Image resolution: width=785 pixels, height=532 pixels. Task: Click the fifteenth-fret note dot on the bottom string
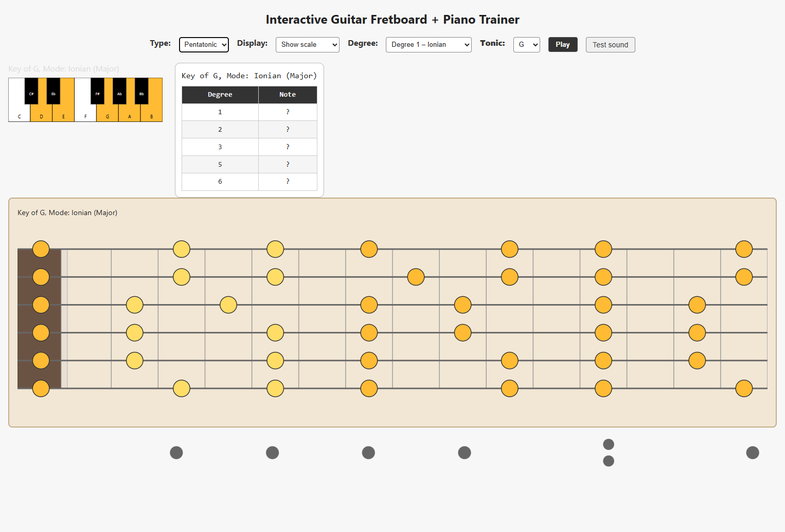pos(744,388)
